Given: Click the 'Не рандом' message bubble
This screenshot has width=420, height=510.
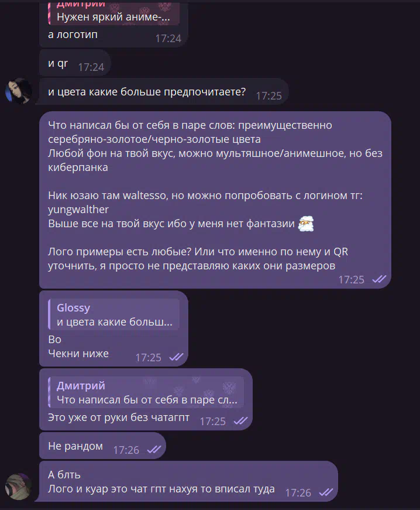Looking at the screenshot, I should (x=102, y=446).
